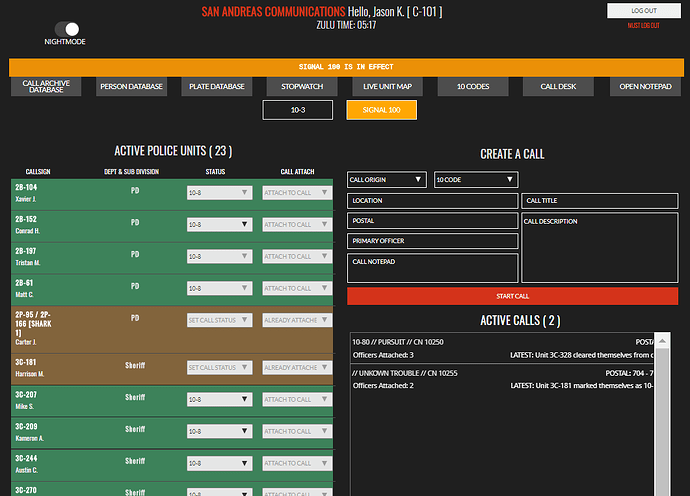Open status dropdown for unit 3C-207
Screen dimensions: 690x496
(220, 400)
